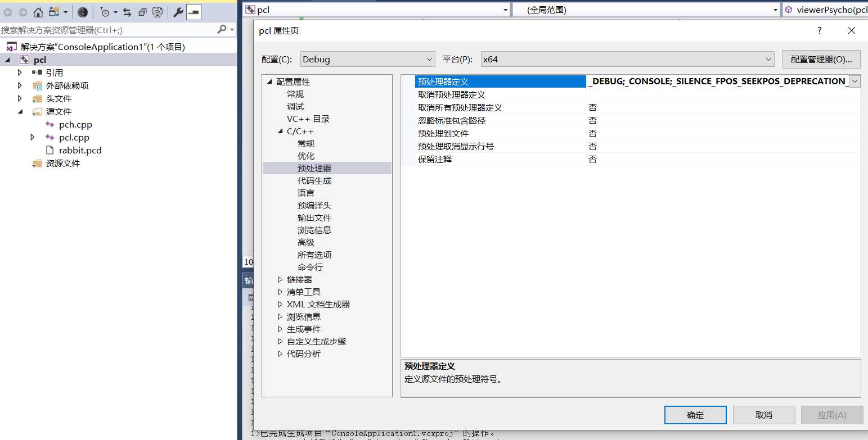The width and height of the screenshot is (868, 440).
Task: Click the 取消预处理器定义 property row
Action: (x=631, y=94)
